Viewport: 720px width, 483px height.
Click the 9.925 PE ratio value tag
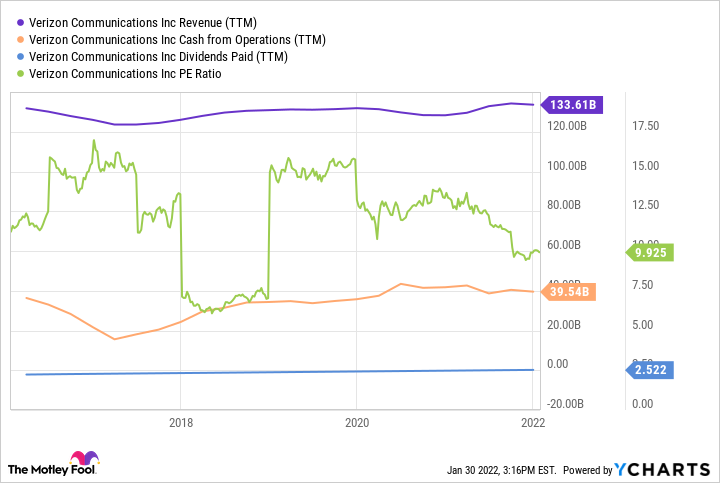click(x=653, y=253)
